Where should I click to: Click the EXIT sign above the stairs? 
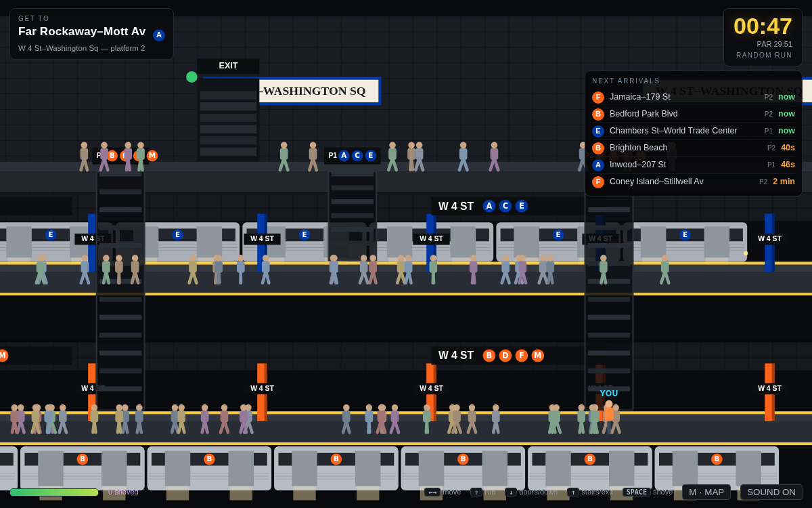coord(228,66)
